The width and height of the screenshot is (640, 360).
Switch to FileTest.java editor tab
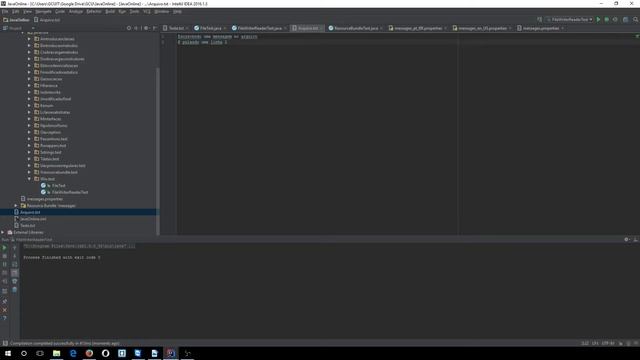(210, 28)
